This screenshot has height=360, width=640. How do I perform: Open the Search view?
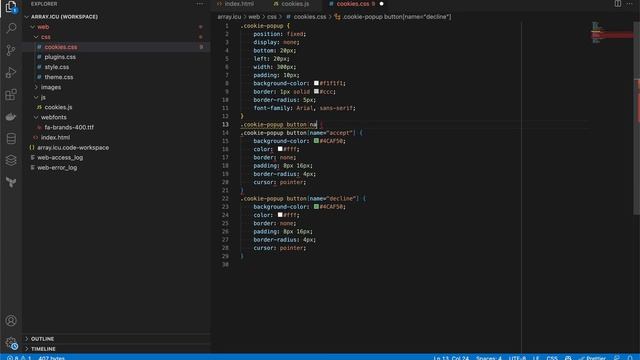tap(11, 28)
